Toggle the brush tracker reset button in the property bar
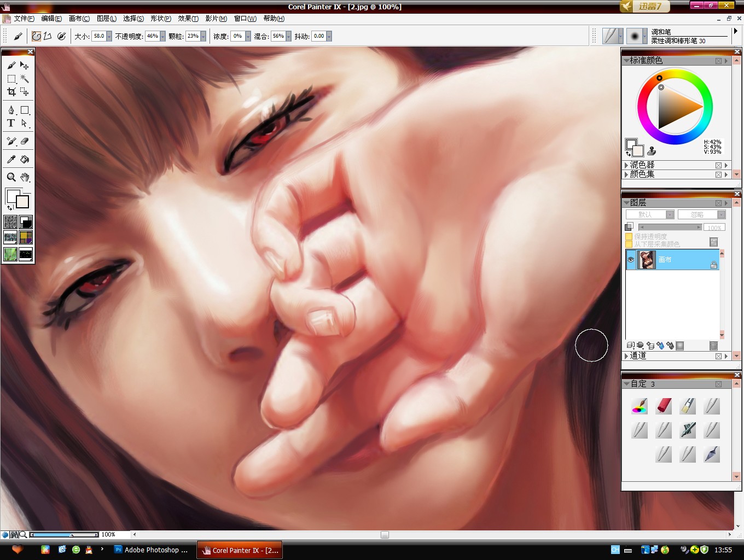The width and height of the screenshot is (744, 560). point(61,36)
